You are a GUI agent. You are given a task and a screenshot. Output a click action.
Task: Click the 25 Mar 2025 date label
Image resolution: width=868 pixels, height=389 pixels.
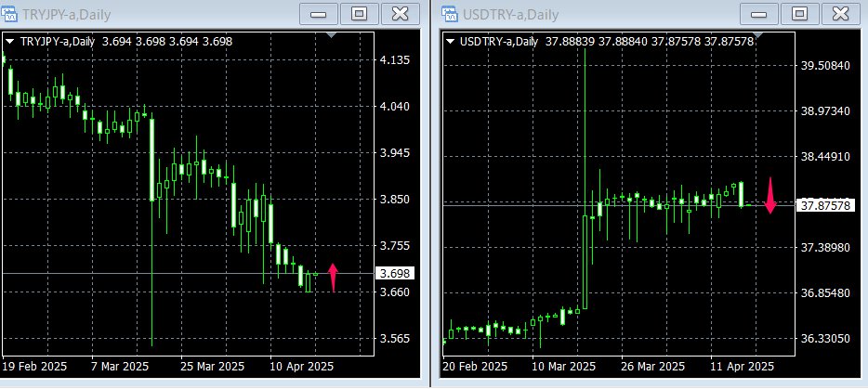pos(213,367)
